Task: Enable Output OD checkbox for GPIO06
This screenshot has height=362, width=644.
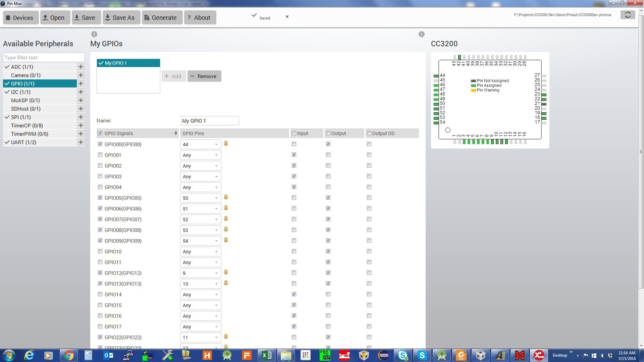Action: (x=369, y=208)
